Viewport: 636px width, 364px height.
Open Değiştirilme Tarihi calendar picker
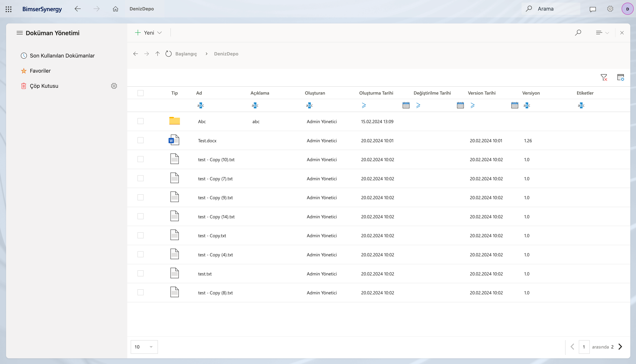pyautogui.click(x=460, y=105)
